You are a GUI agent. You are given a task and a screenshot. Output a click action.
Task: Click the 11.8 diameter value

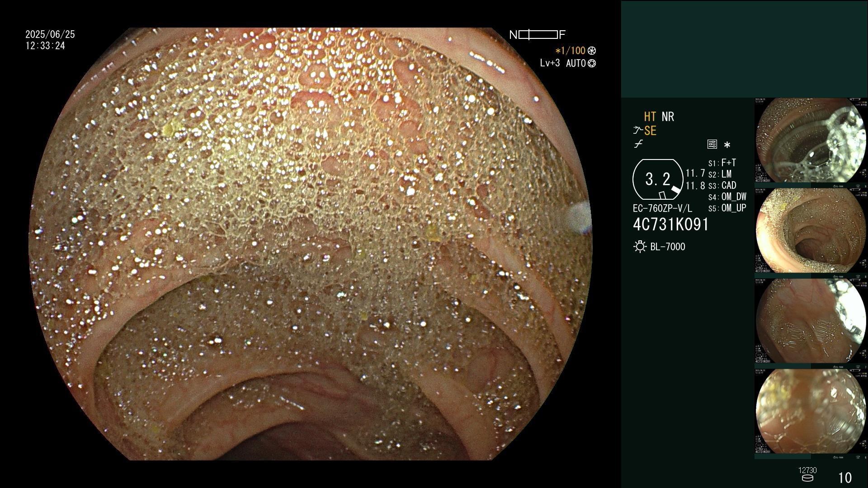(x=695, y=185)
